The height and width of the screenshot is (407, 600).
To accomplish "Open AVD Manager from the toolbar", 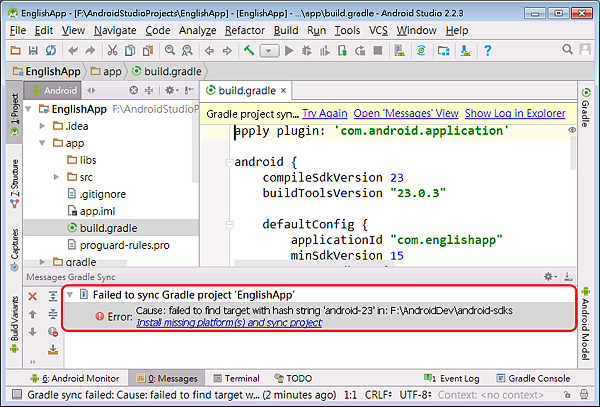I will (399, 50).
